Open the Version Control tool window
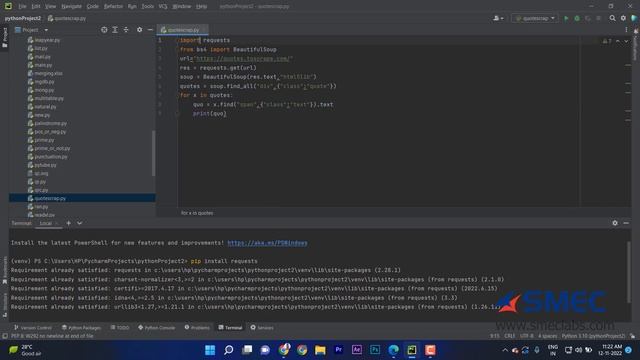The height and width of the screenshot is (360, 640). click(33, 328)
